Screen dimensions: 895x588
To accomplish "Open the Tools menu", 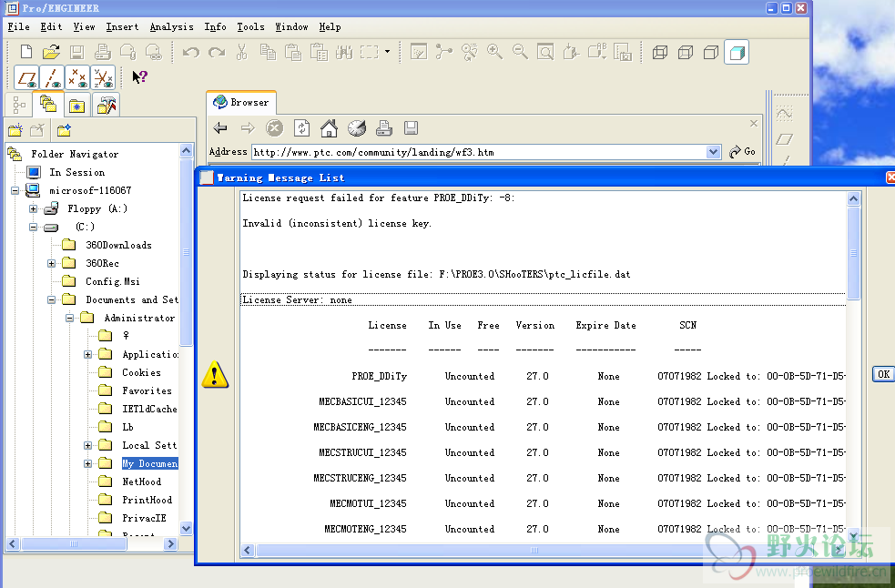I will (x=250, y=26).
